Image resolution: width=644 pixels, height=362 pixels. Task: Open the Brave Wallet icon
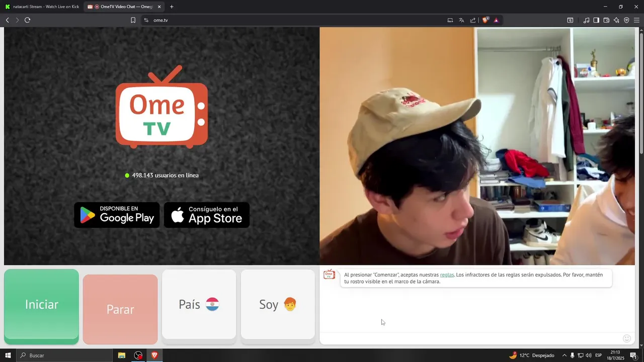(606, 20)
